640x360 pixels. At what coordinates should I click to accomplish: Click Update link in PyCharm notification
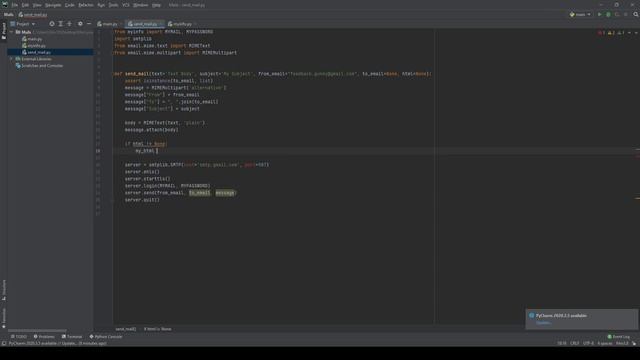coord(543,323)
